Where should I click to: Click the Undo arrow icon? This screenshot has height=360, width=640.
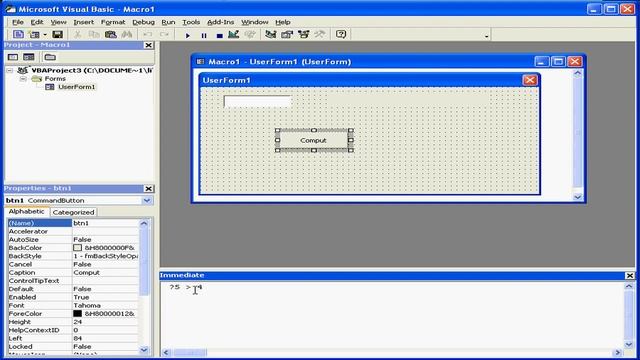click(148, 35)
